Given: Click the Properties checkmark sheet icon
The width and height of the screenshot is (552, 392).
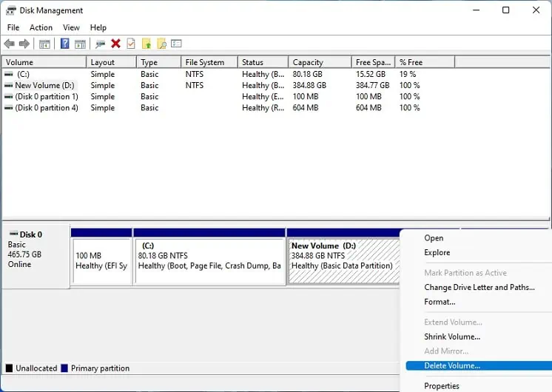Looking at the screenshot, I should (x=131, y=44).
